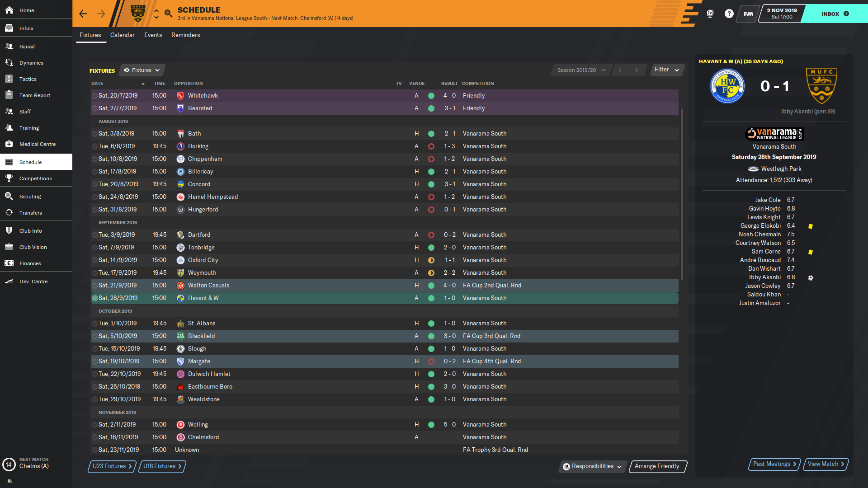This screenshot has height=488, width=868.
Task: Switch to the Calendar tab
Action: click(x=122, y=35)
